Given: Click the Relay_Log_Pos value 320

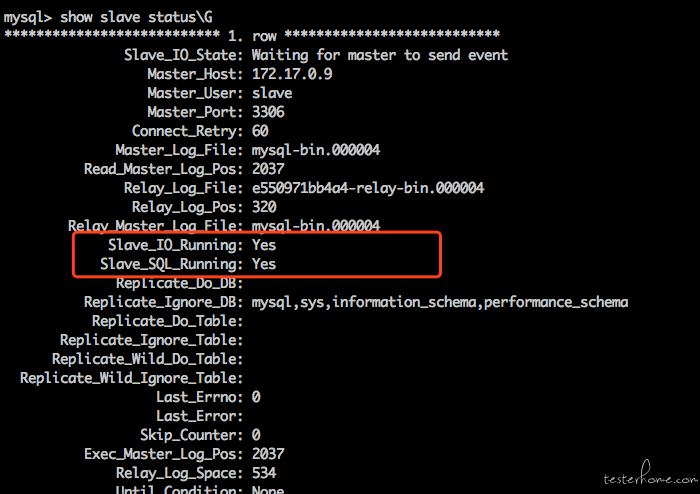Looking at the screenshot, I should click(264, 207).
